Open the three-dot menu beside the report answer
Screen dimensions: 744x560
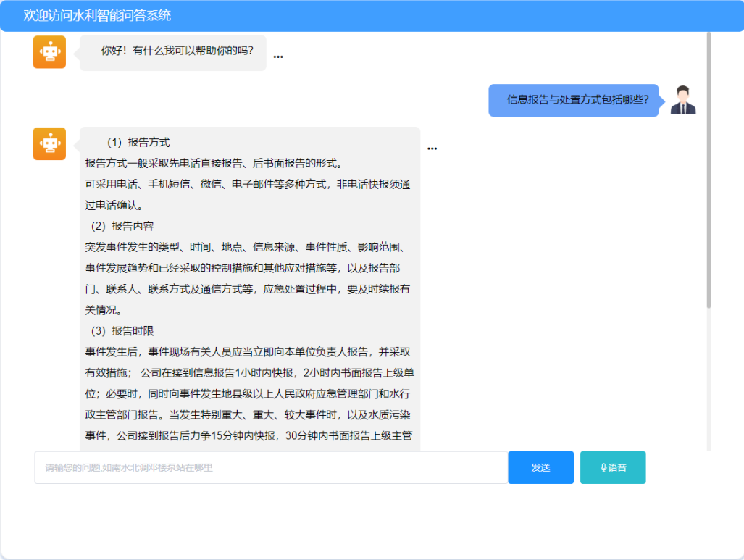point(432,149)
